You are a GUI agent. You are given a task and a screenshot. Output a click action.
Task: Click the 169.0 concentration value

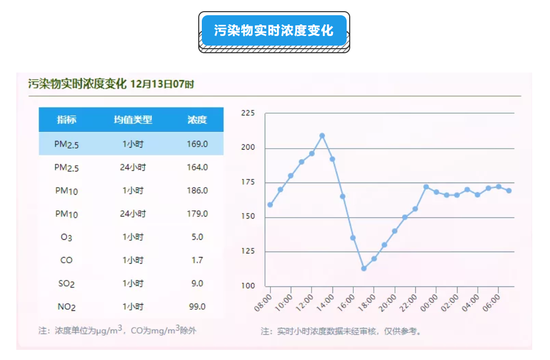(x=197, y=144)
